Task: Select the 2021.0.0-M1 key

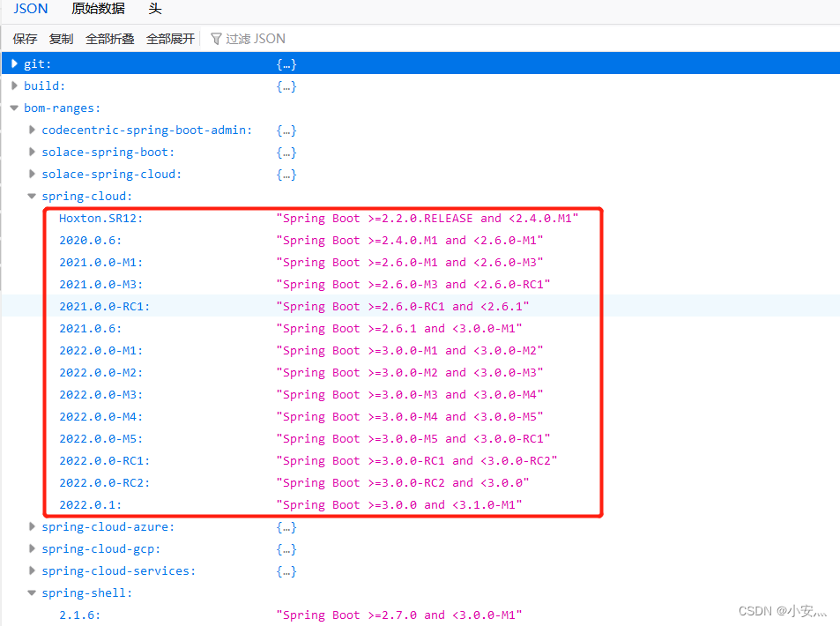Action: (x=100, y=263)
